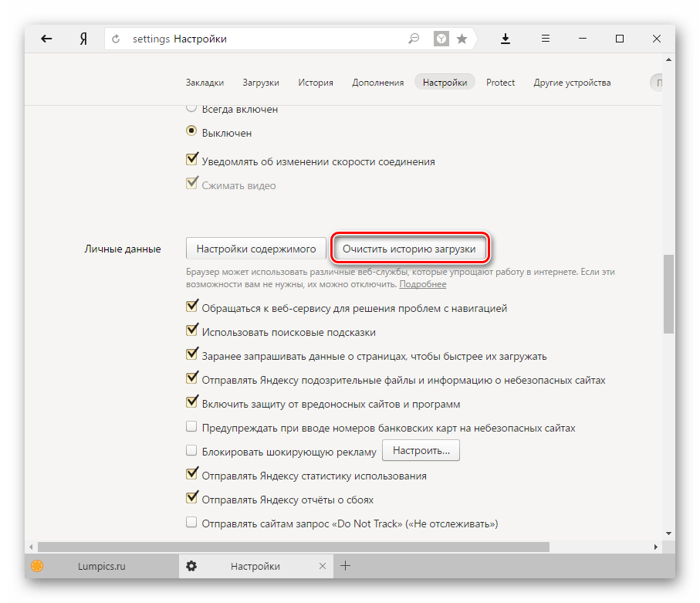Open Yandex home via the Я logo
This screenshot has width=700, height=603.
(x=83, y=39)
